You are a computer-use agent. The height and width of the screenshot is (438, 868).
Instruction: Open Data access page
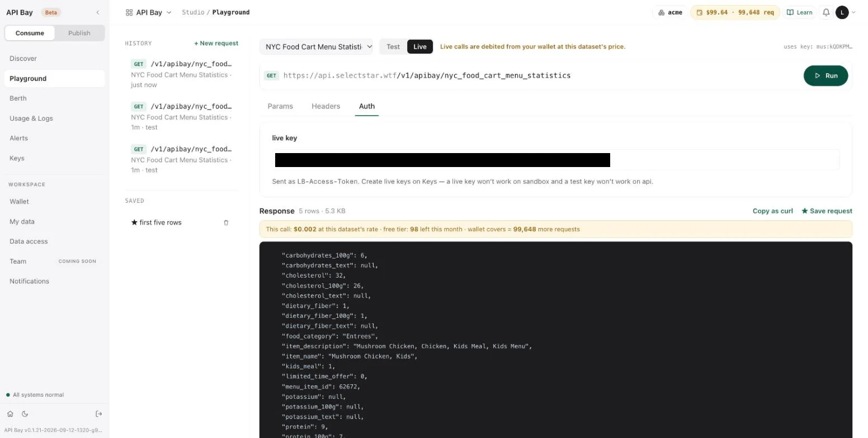(x=54, y=241)
